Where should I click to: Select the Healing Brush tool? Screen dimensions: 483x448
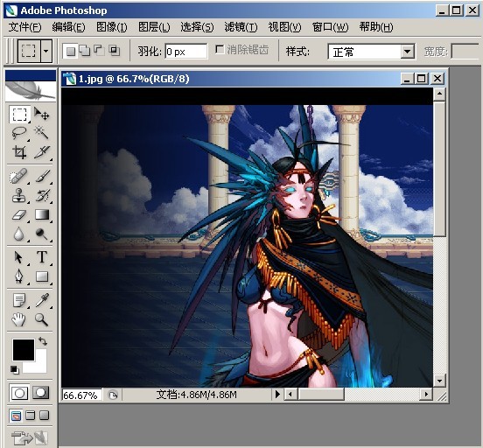[19, 176]
